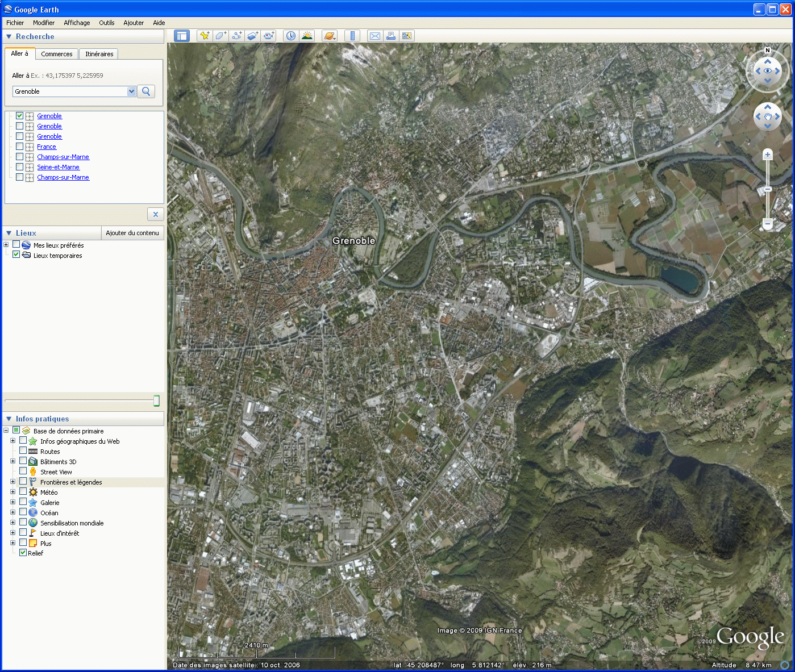Toggle the sidebar panel button
This screenshot has width=795, height=672.
click(182, 36)
